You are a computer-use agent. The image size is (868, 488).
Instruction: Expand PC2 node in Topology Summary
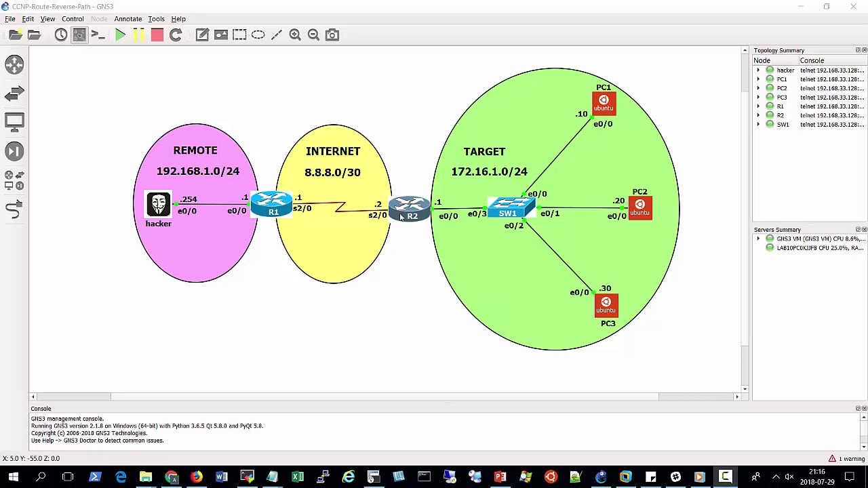(758, 88)
